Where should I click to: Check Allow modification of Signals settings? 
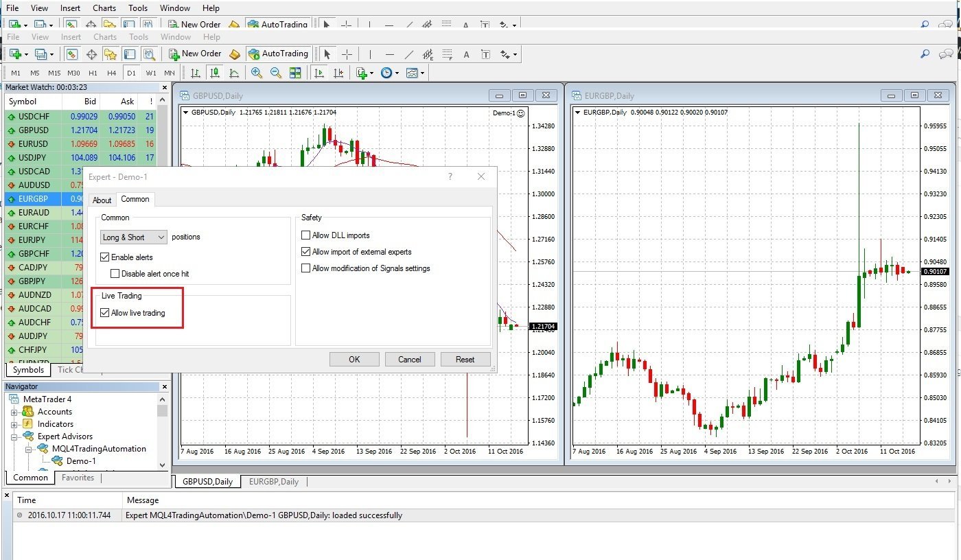click(x=306, y=268)
